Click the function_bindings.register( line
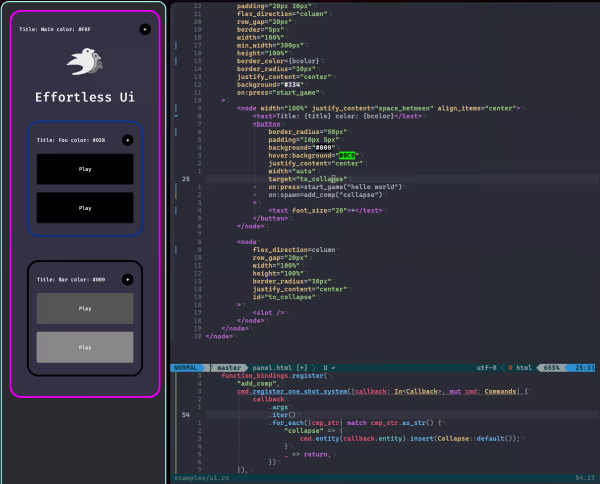 point(274,376)
